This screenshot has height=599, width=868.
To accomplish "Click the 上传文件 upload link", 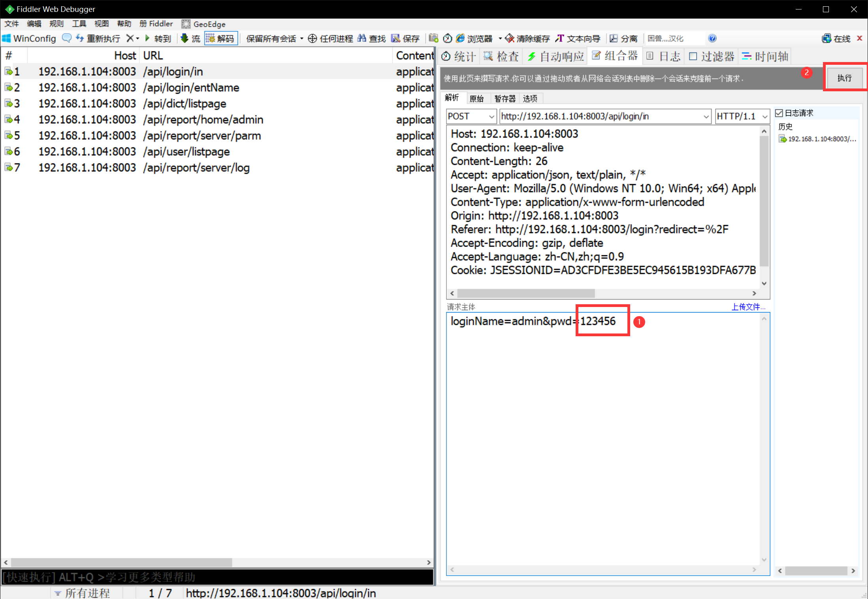I will pos(748,307).
